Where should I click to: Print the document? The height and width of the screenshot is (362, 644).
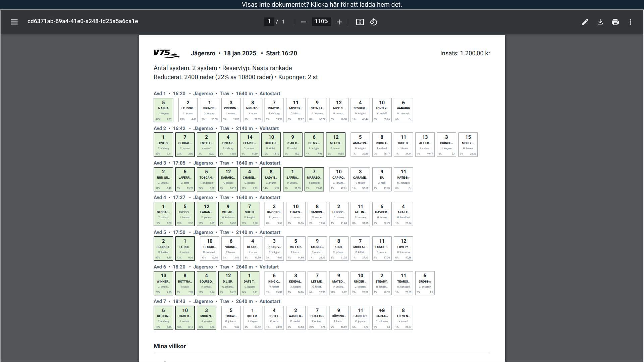(615, 22)
